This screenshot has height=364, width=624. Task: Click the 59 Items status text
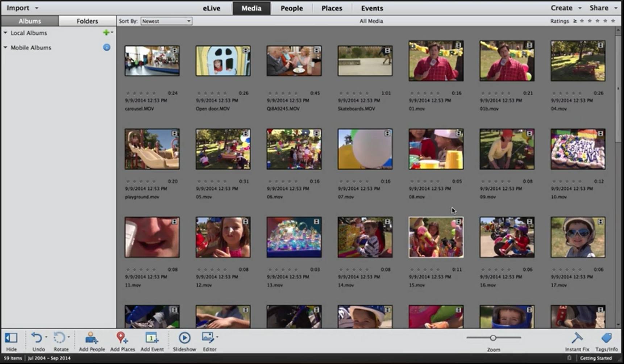click(13, 358)
